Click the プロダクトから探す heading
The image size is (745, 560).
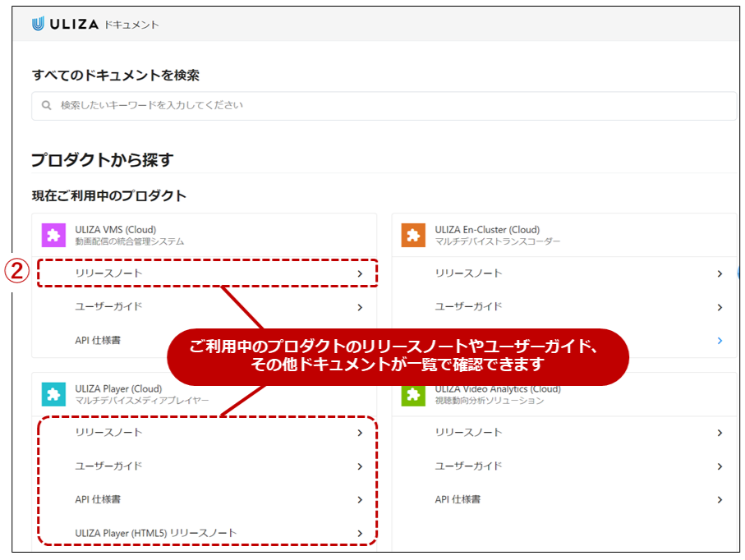(103, 160)
